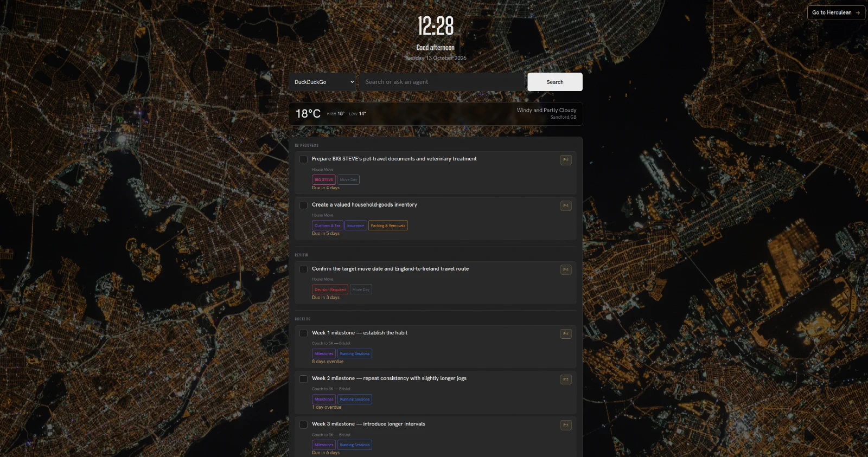The width and height of the screenshot is (868, 457).
Task: Click the IN PROGRESS section heading
Action: point(307,145)
